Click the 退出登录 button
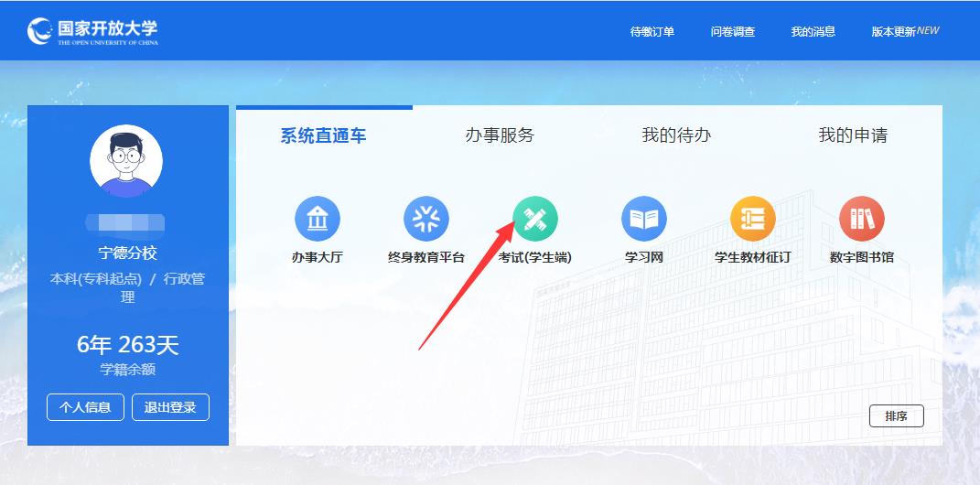Screen dimensions: 980x485 170,407
